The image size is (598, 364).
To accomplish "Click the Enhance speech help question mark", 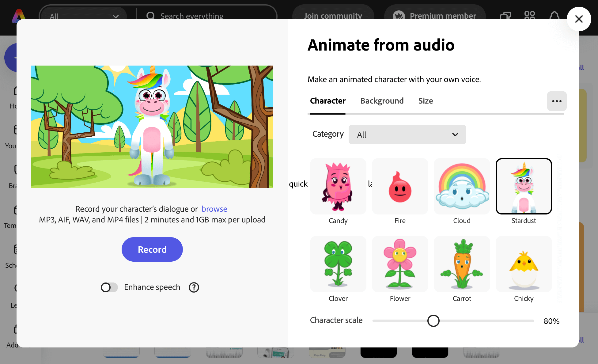I will pos(194,287).
